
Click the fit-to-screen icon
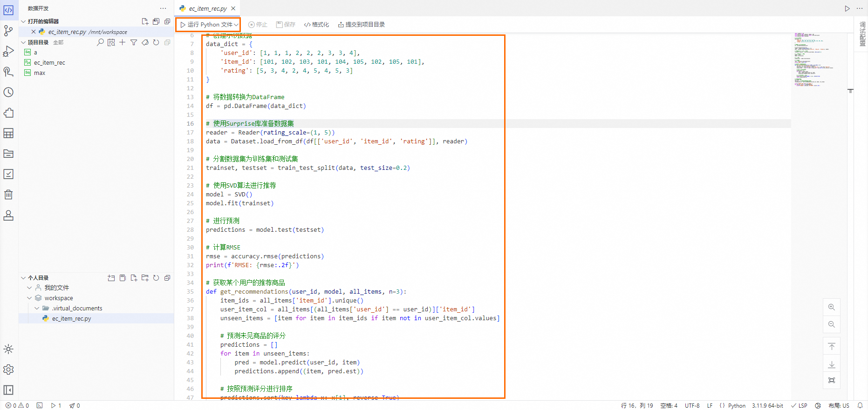[832, 381]
